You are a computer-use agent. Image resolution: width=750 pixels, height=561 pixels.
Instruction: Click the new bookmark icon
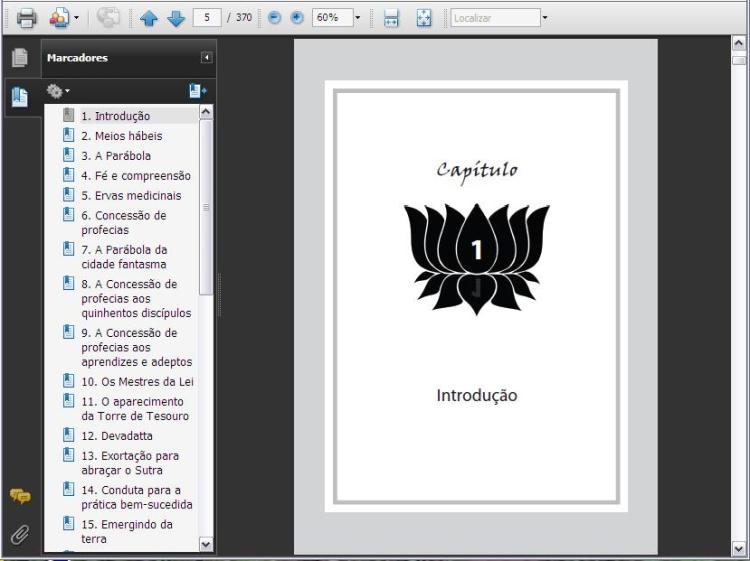click(197, 91)
